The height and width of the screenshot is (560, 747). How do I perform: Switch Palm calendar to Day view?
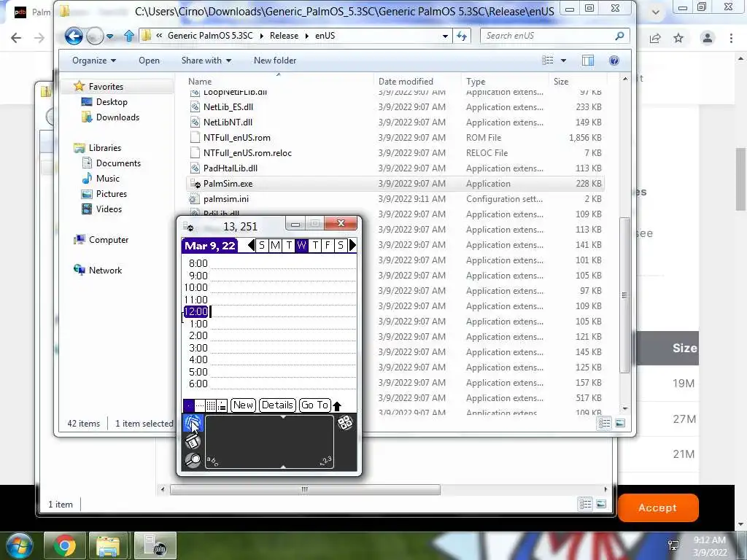(189, 405)
